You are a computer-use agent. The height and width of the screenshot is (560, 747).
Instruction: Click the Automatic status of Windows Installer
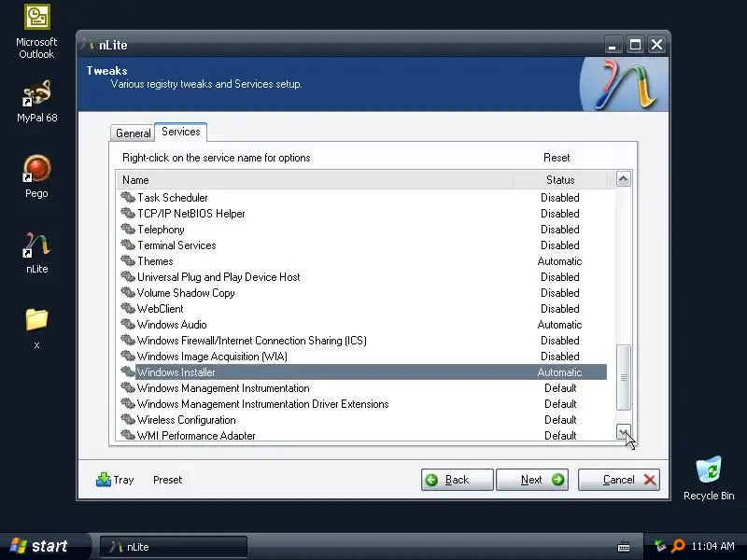559,372
